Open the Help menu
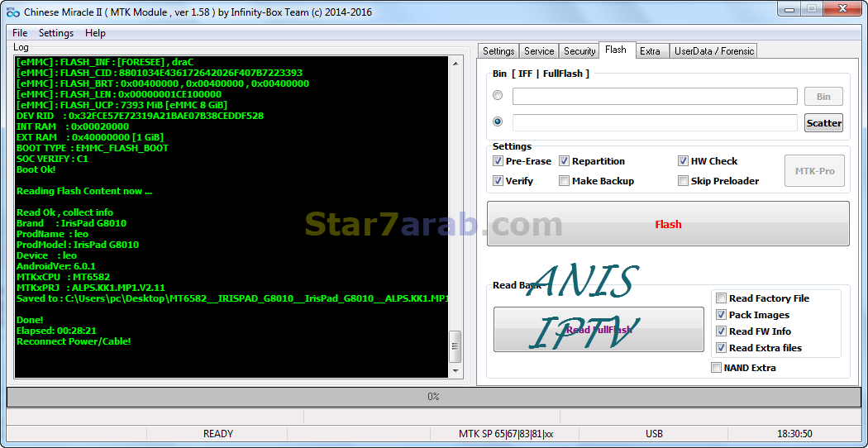Image resolution: width=868 pixels, height=448 pixels. [x=95, y=33]
